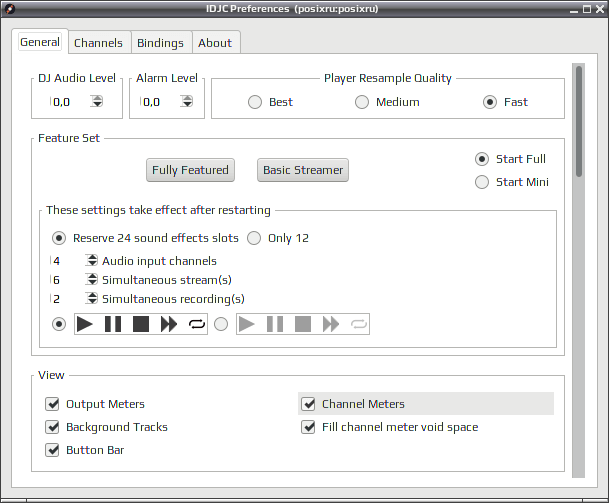Click the Simultaneous recording(s) spinner arrows
609x503 pixels.
coord(92,298)
